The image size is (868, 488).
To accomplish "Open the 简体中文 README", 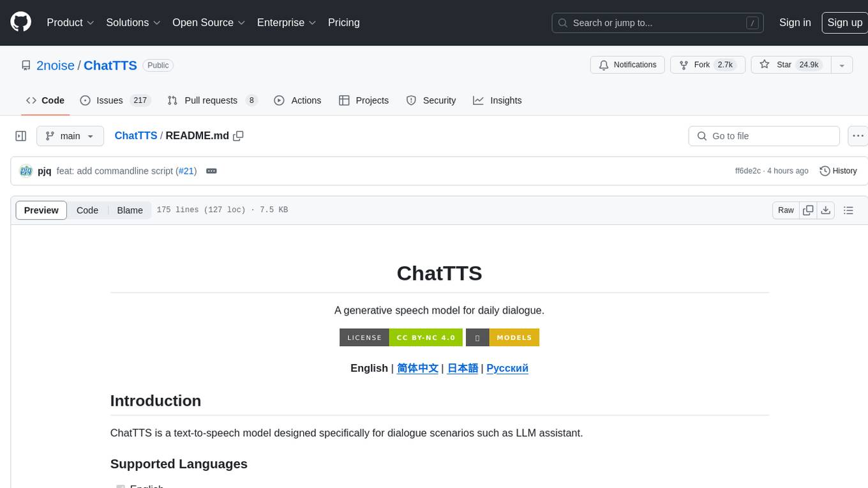I will point(417,368).
